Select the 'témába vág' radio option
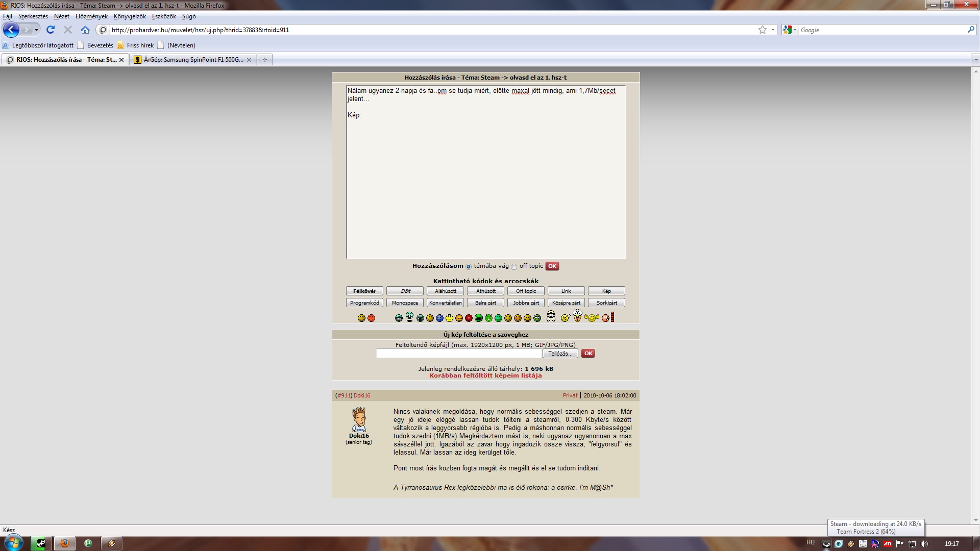 coord(468,267)
